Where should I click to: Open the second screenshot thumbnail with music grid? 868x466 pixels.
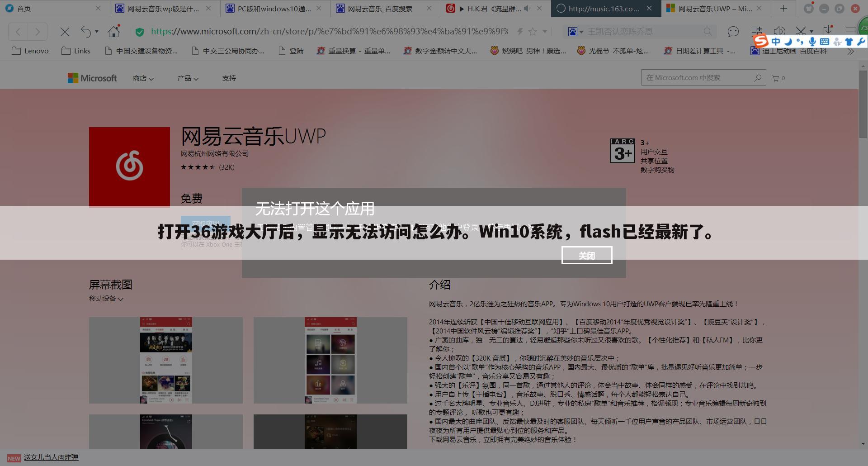pyautogui.click(x=330, y=360)
